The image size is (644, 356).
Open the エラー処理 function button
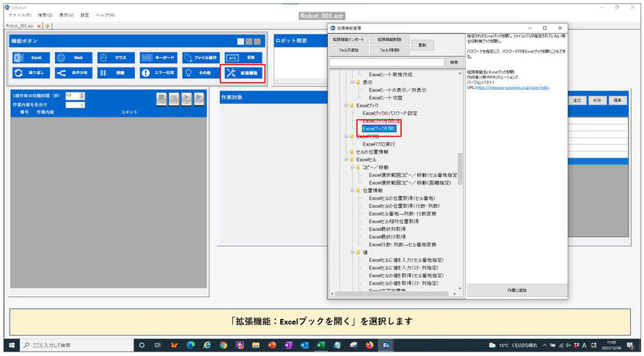pos(158,73)
